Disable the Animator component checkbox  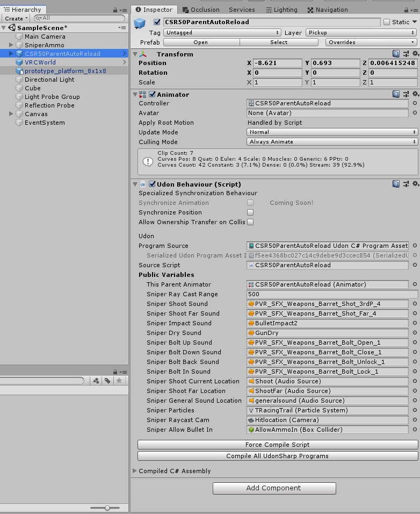coord(152,94)
